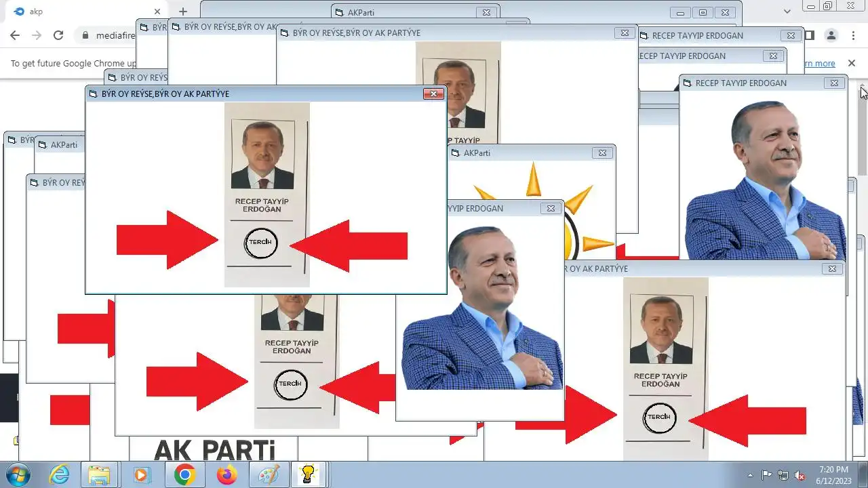Reload the Chrome page

pos(58,35)
